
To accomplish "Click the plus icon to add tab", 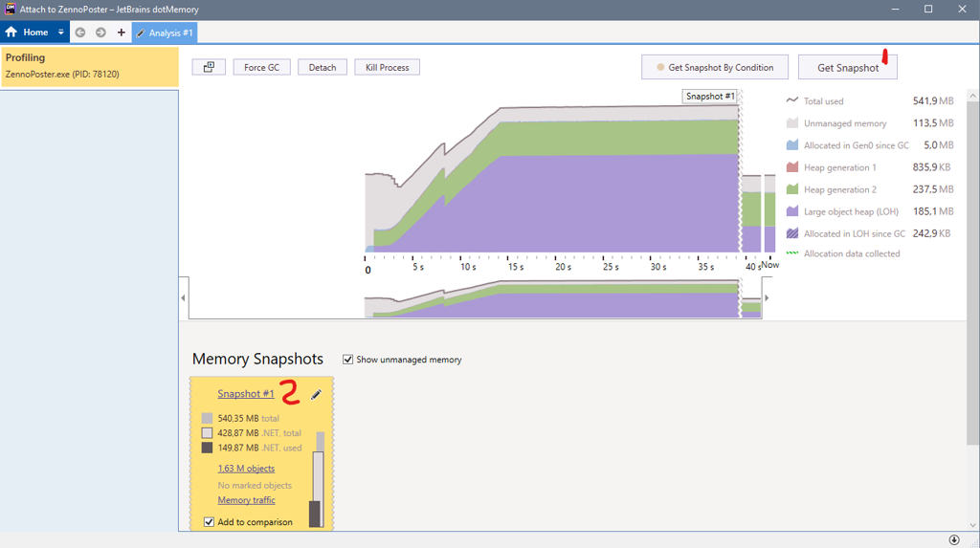I will 122,33.
